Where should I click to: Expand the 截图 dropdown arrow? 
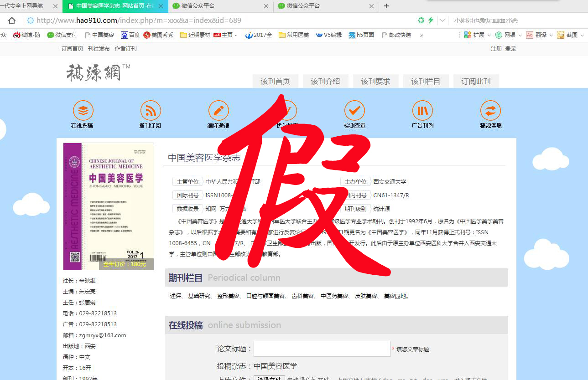[582, 35]
